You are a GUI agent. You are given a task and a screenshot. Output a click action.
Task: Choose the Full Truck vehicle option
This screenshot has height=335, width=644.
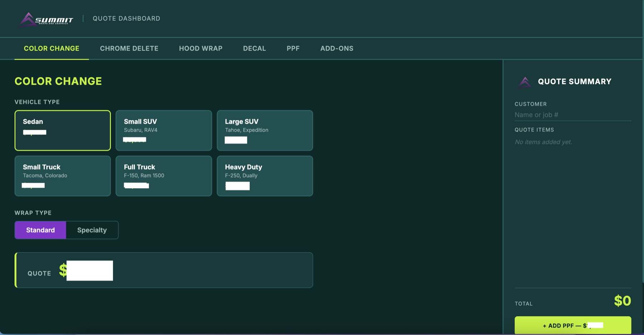(164, 176)
